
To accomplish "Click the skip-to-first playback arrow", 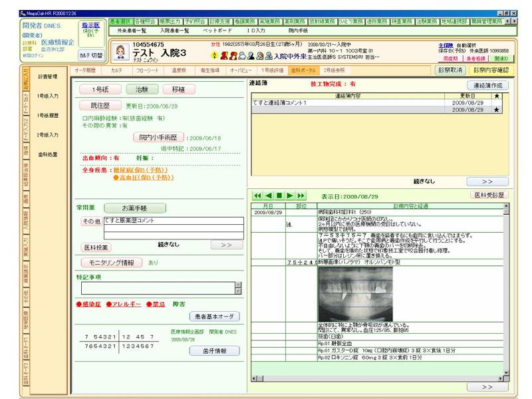I will click(257, 196).
